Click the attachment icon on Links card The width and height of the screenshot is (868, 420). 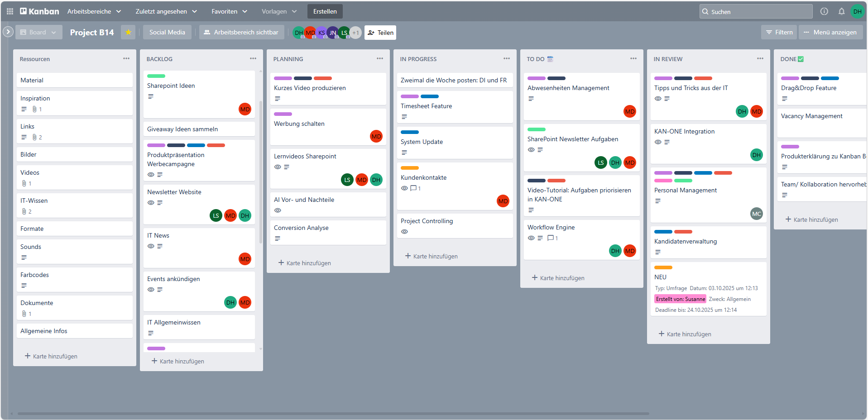click(34, 137)
